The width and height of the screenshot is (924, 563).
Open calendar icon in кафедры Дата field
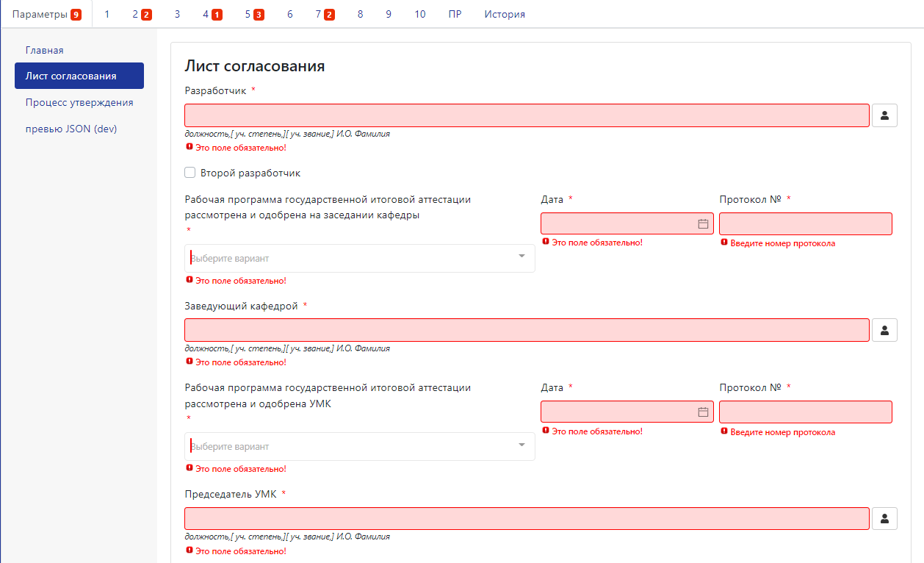(x=703, y=224)
